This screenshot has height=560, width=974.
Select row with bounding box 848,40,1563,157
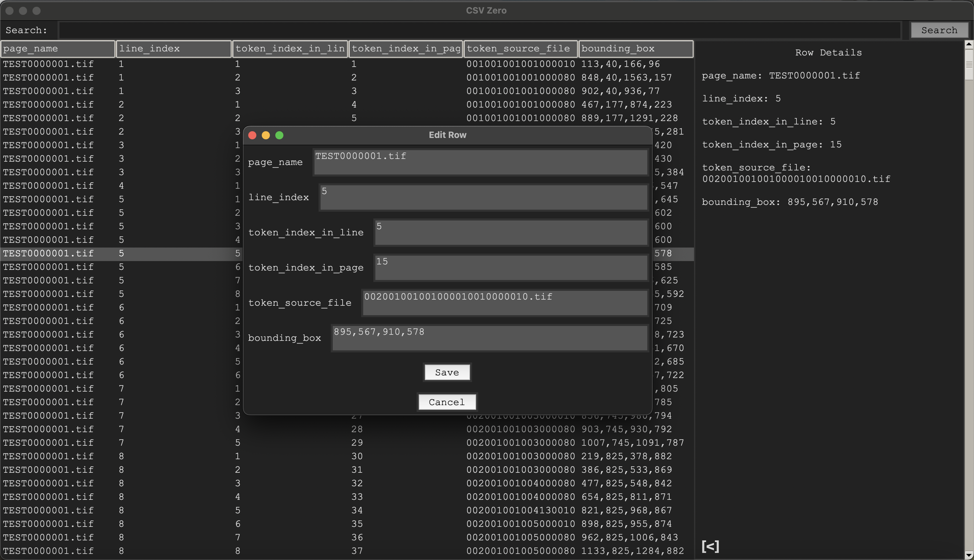click(x=347, y=77)
